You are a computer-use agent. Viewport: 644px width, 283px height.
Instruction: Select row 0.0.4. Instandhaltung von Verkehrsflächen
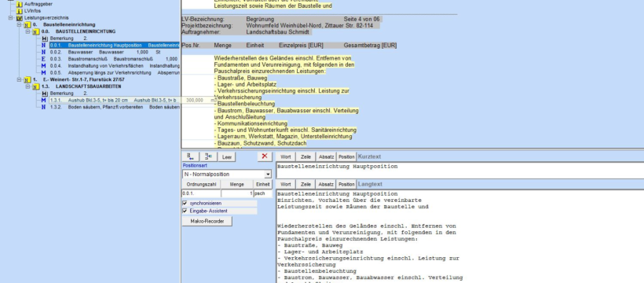pos(115,66)
